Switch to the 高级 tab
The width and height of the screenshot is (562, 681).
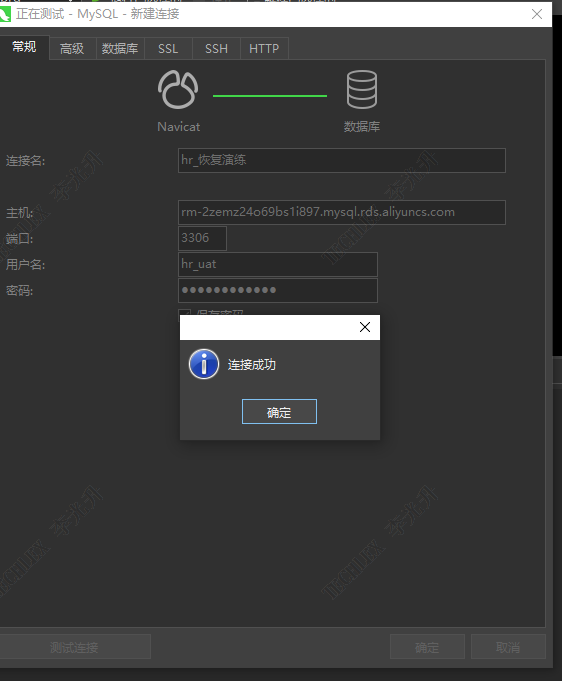click(x=72, y=48)
